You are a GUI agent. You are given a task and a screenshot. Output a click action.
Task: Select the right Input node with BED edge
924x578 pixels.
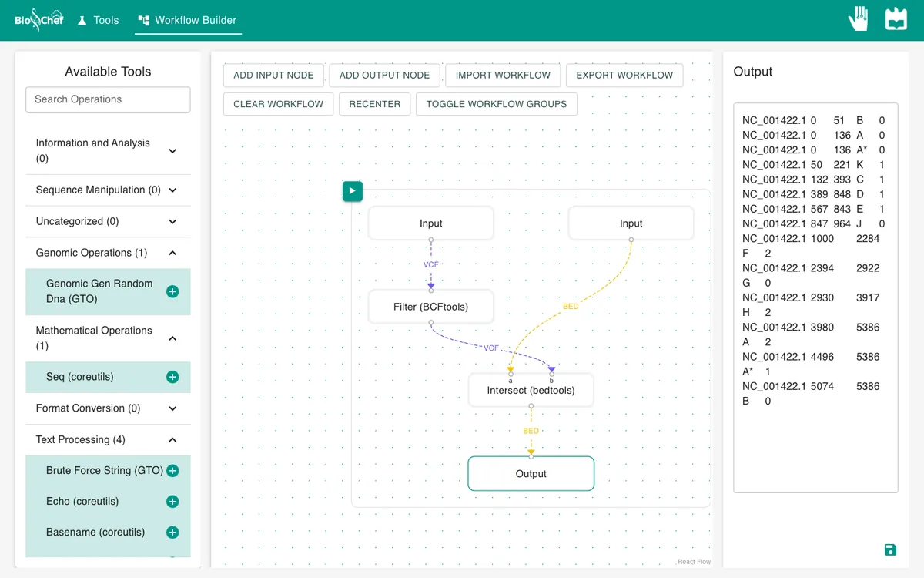pyautogui.click(x=631, y=223)
